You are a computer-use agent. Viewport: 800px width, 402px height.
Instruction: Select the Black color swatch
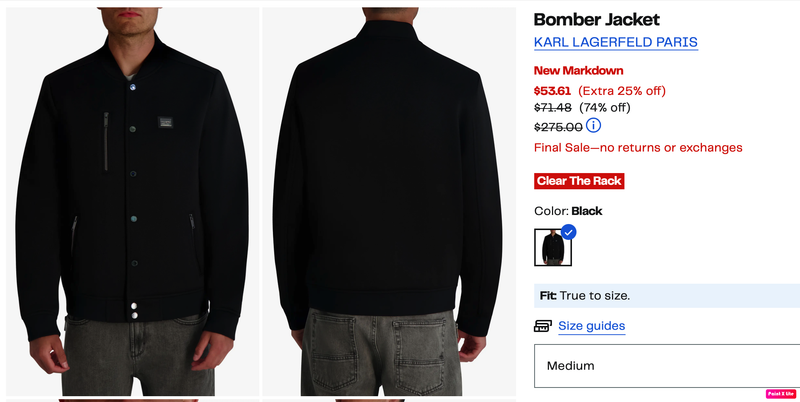(x=553, y=247)
